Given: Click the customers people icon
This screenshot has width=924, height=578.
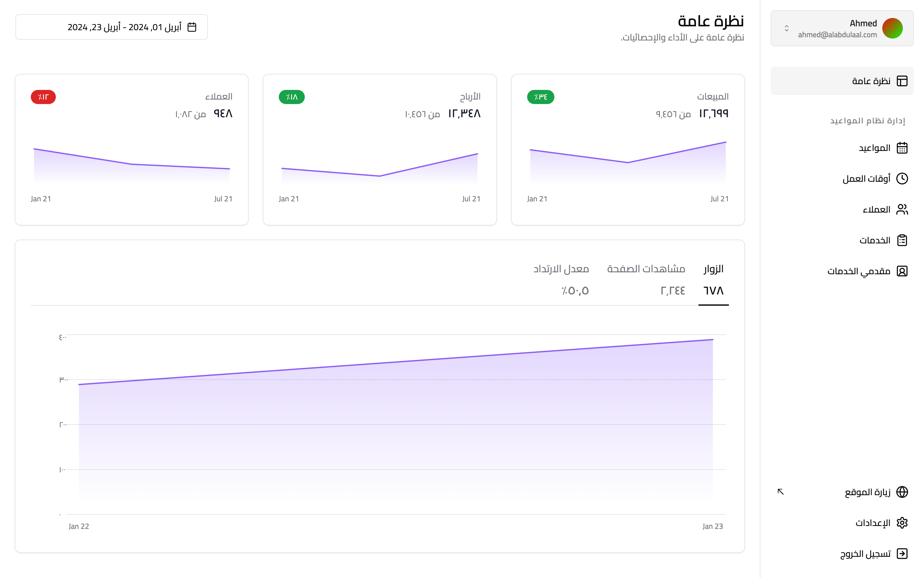Looking at the screenshot, I should click(902, 209).
